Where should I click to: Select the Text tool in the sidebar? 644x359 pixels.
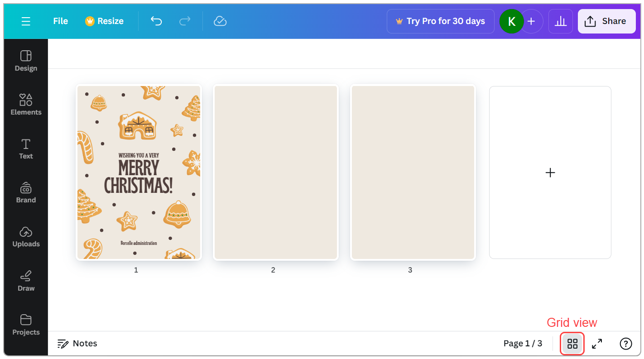click(x=25, y=148)
